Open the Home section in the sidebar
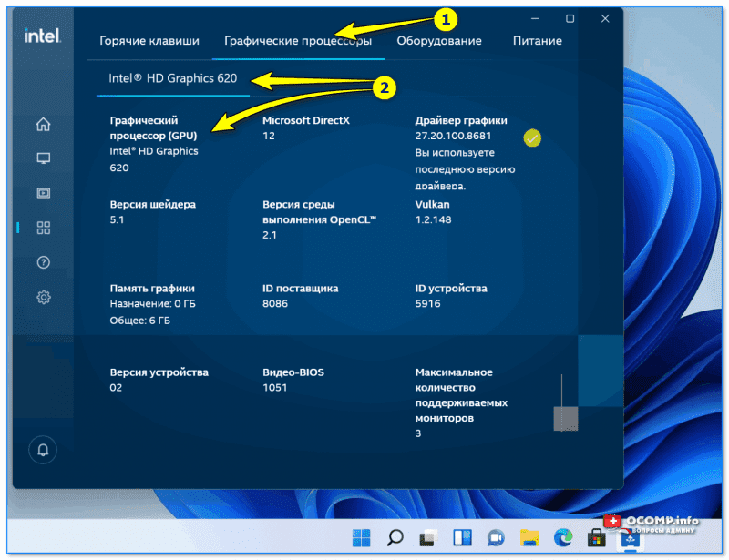 (43, 124)
